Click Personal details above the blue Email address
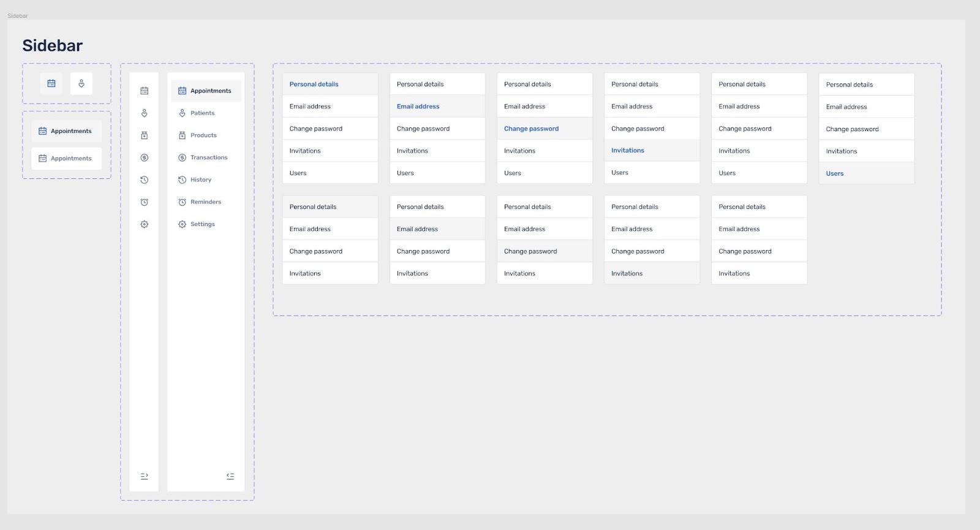Image resolution: width=980 pixels, height=530 pixels. 437,84
